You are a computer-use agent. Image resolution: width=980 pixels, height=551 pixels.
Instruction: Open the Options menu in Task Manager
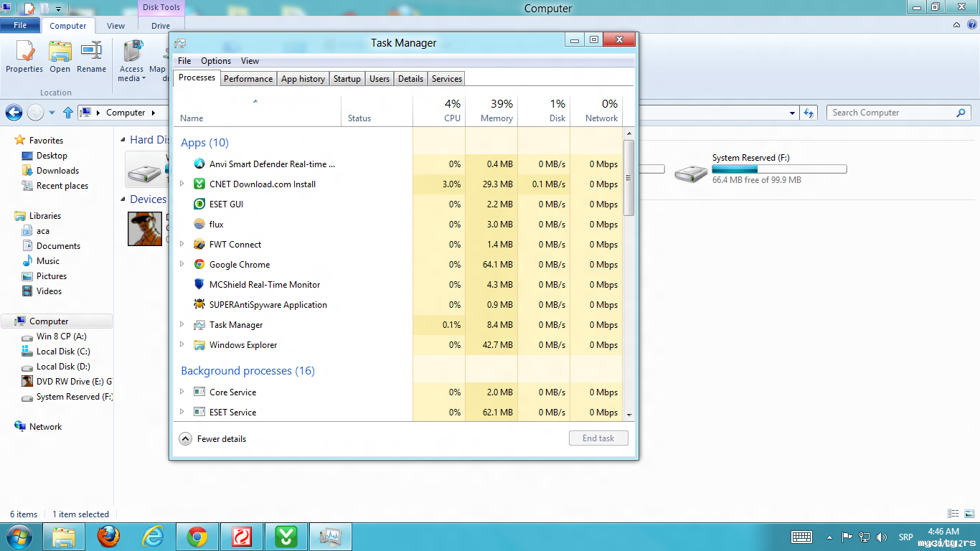click(x=215, y=61)
